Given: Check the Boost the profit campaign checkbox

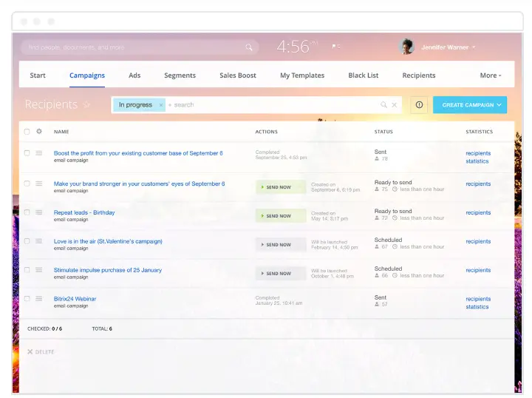Looking at the screenshot, I should pyautogui.click(x=27, y=153).
